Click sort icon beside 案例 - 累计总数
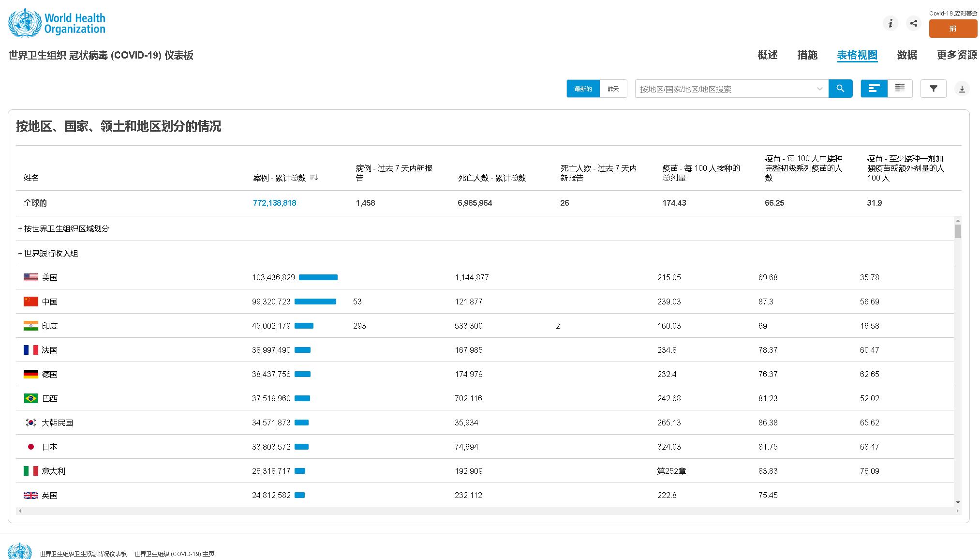Viewport: 980px width, 559px height. pos(314,178)
